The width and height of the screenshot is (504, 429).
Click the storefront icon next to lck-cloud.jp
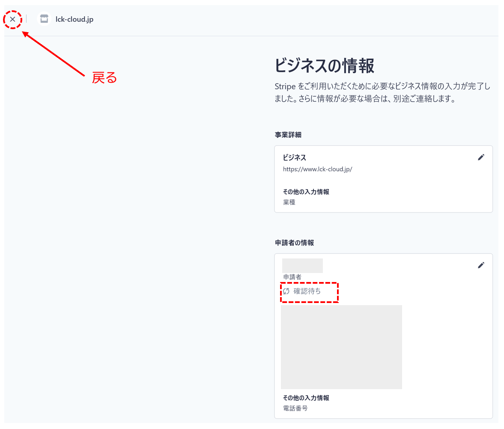44,19
